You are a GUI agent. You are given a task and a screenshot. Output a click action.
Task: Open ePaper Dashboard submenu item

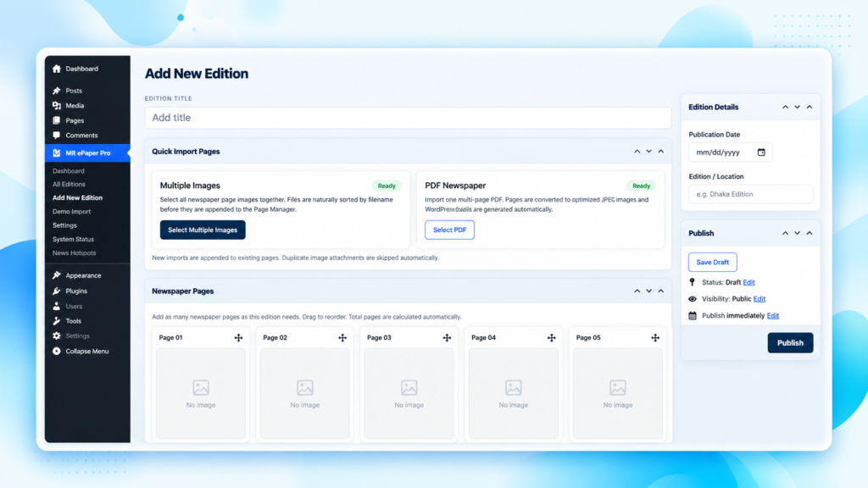point(69,171)
